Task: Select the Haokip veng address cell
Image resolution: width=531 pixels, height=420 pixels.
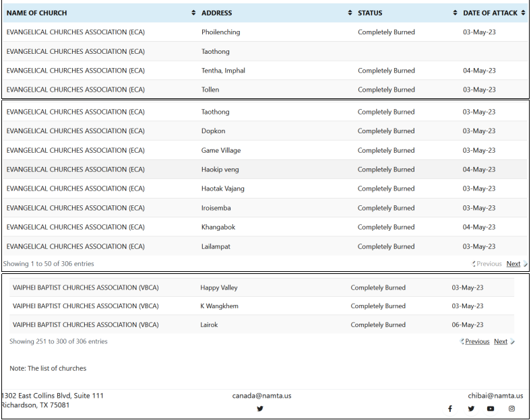Action: (220, 170)
